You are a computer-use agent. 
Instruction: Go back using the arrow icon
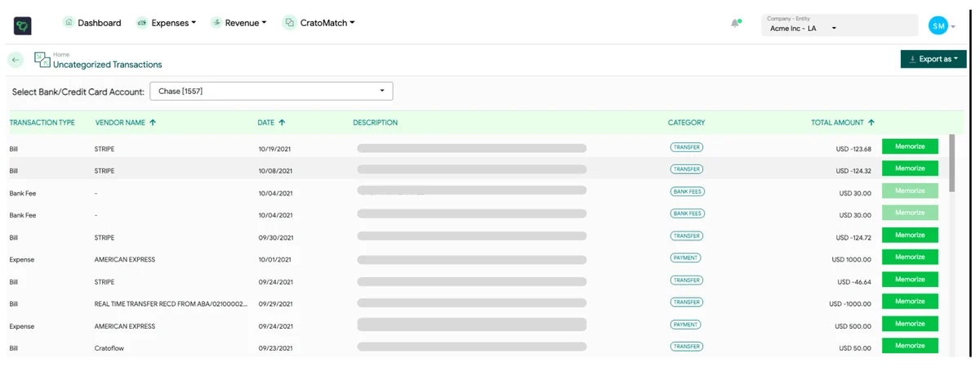click(x=16, y=60)
